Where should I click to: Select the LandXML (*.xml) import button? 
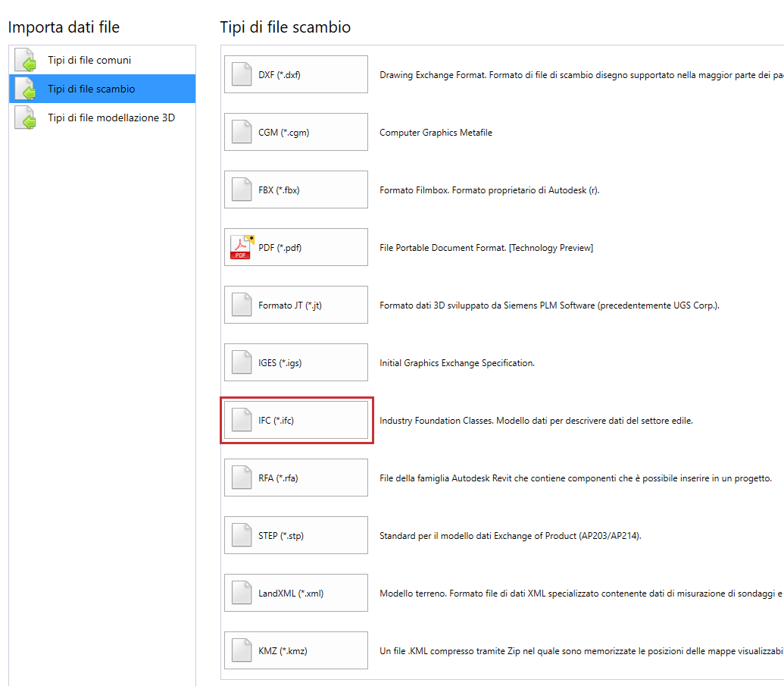[x=296, y=593]
